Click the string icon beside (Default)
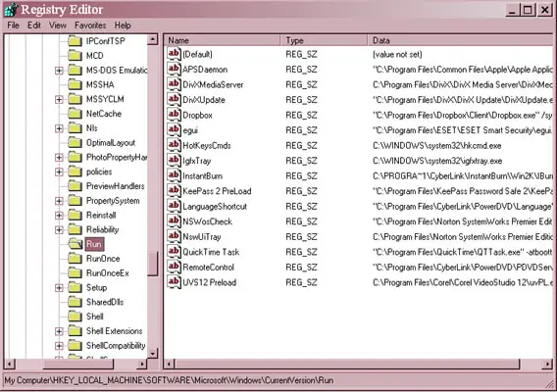The width and height of the screenshot is (557, 392). [x=174, y=54]
